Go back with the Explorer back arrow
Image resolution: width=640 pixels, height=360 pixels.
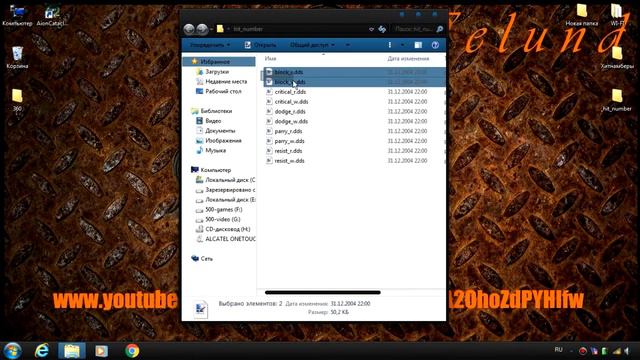click(x=189, y=29)
